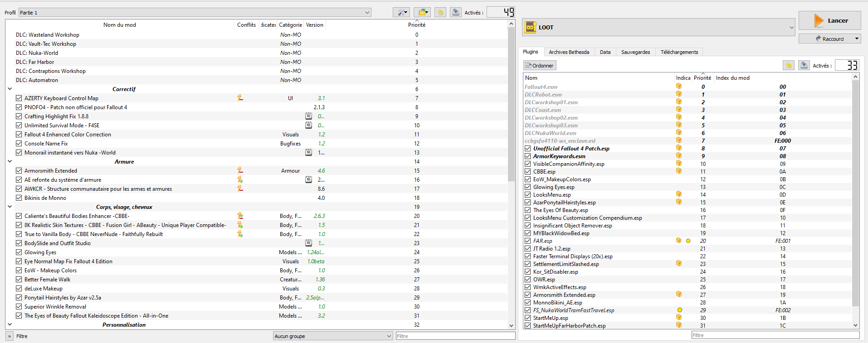Collapse the Armure separator section
The image size is (868, 343).
[10, 161]
